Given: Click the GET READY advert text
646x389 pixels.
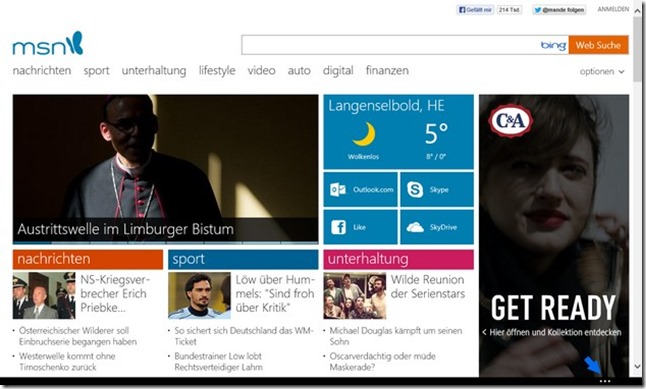Looking at the screenshot, I should coord(553,308).
